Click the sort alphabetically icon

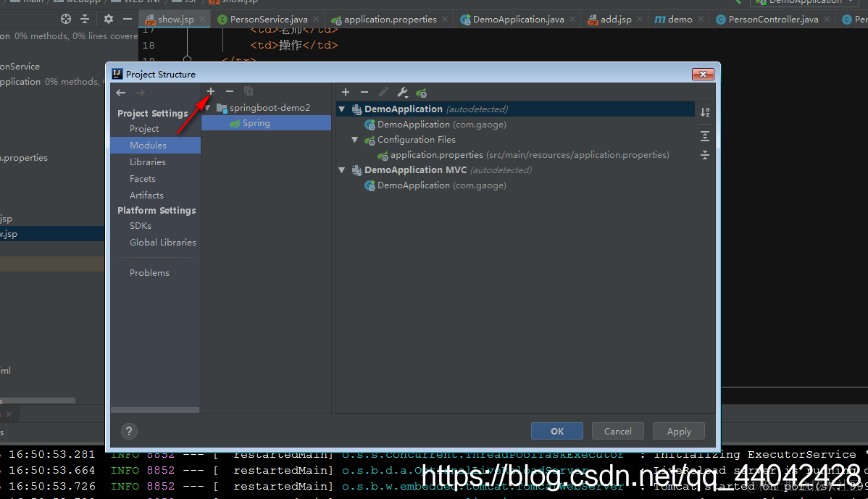click(x=705, y=112)
